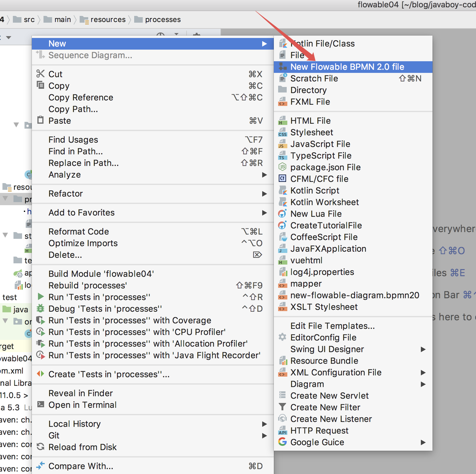This screenshot has width=476, height=474.
Task: Select JavaFXApplication template
Action: coord(353,249)
